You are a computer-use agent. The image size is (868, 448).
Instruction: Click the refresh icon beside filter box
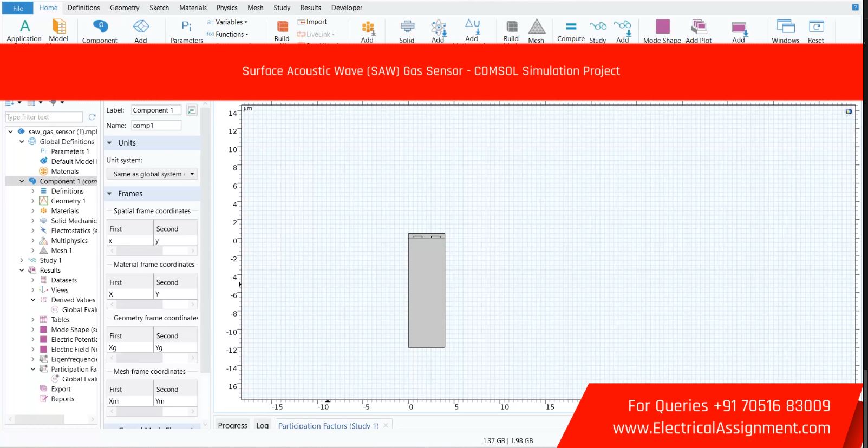(x=92, y=117)
